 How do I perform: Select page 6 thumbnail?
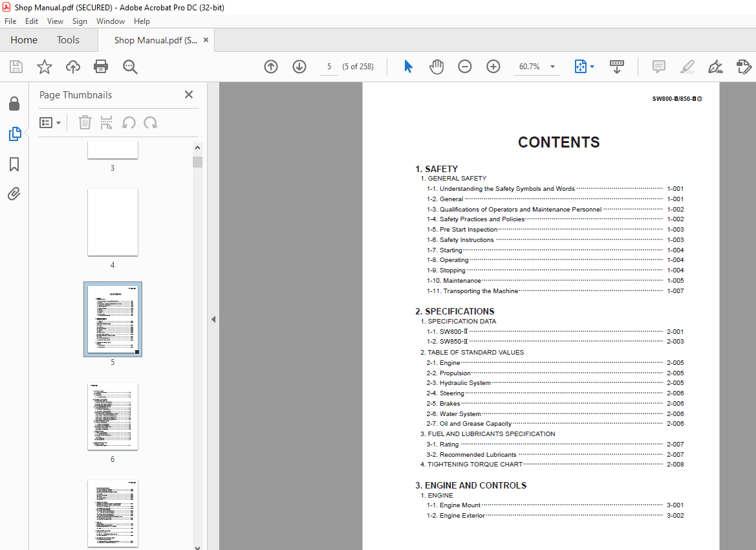pyautogui.click(x=113, y=416)
